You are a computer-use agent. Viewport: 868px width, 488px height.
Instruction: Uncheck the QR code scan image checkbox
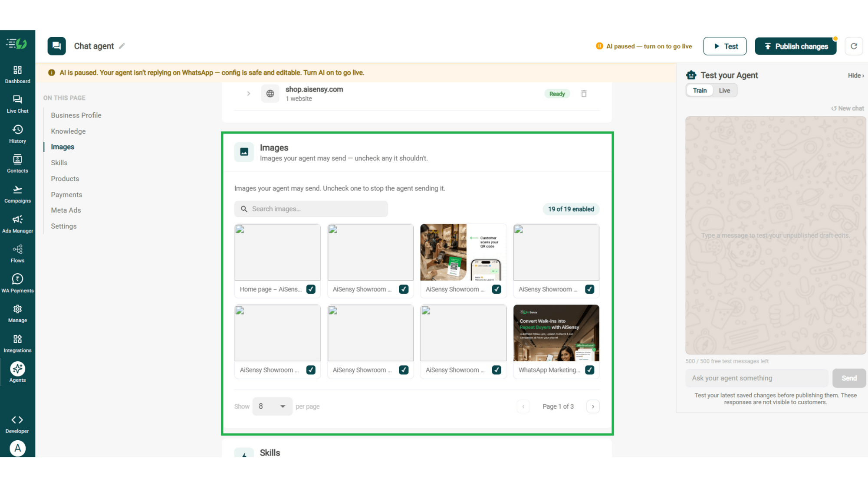[x=496, y=289]
